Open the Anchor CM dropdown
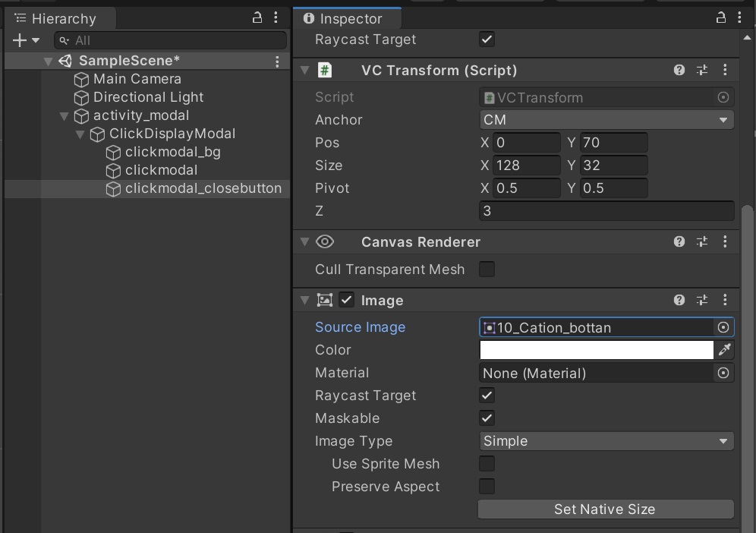Image resolution: width=756 pixels, height=533 pixels. (x=606, y=120)
